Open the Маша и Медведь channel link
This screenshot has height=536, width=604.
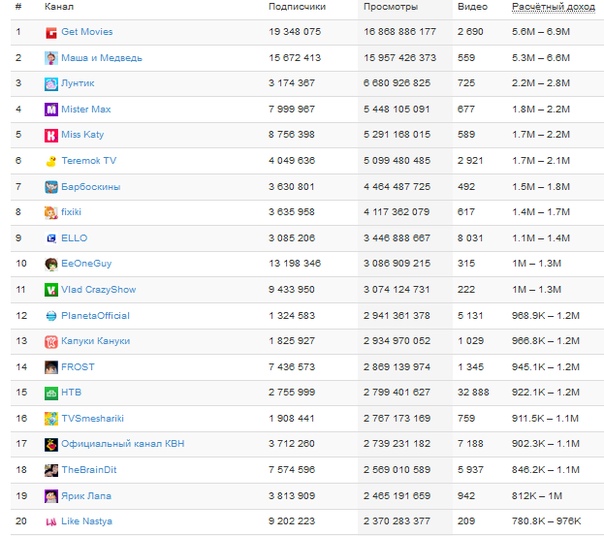102,58
